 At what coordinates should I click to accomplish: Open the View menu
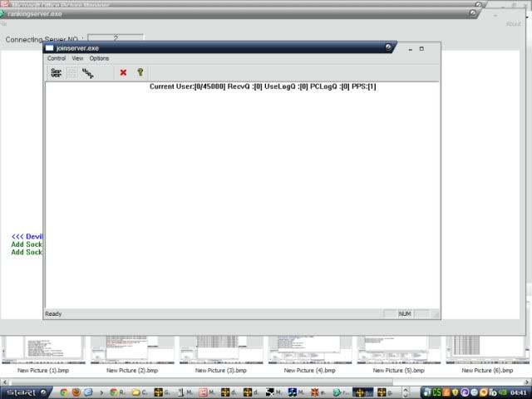(77, 58)
